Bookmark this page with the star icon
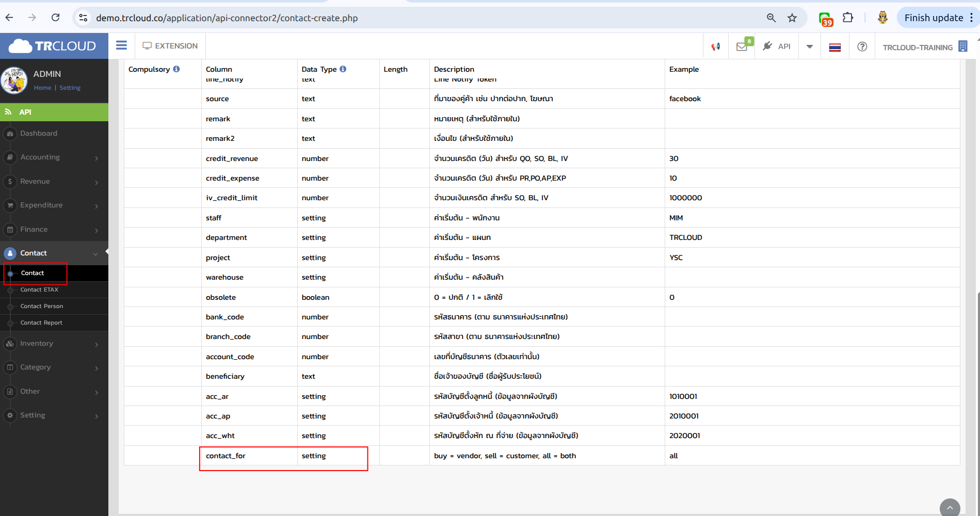 point(792,18)
